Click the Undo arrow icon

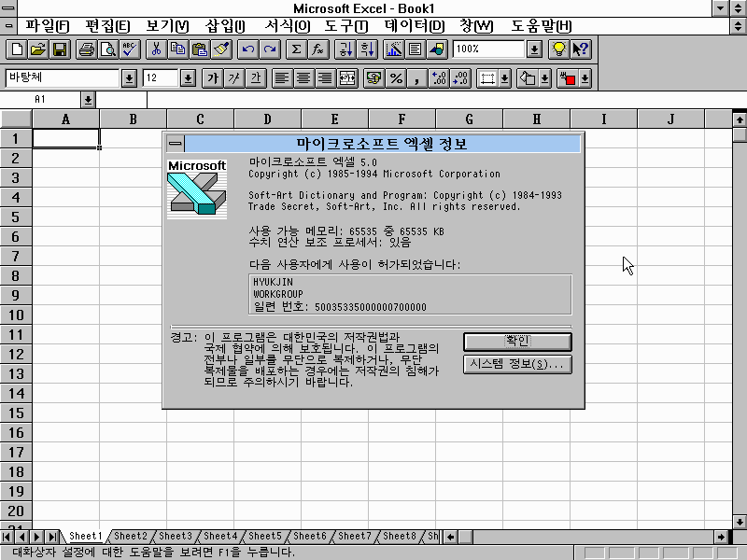(248, 49)
